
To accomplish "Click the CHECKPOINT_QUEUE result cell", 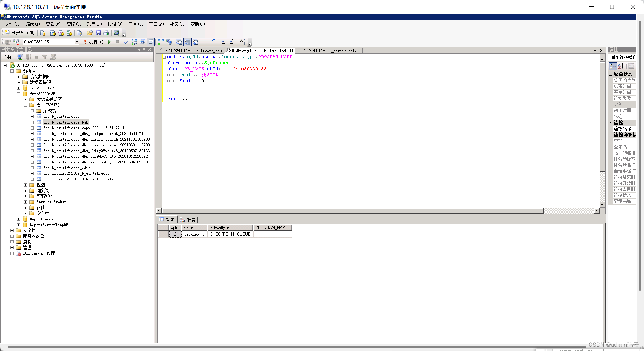I will point(230,234).
